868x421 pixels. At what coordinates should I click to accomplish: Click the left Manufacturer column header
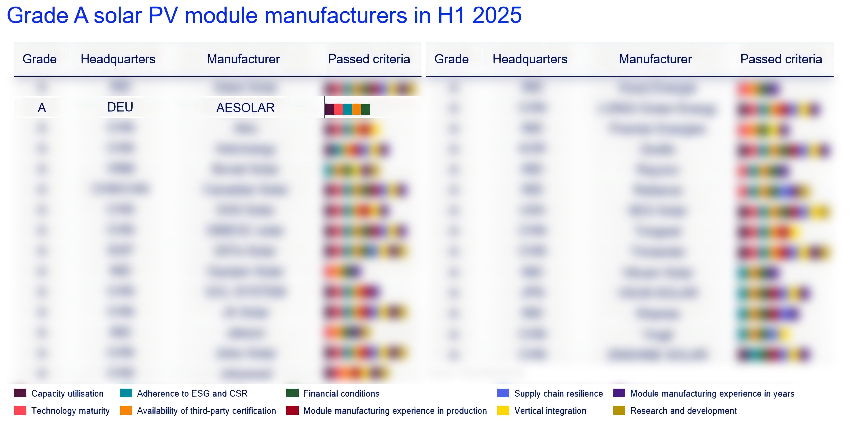pos(243,59)
